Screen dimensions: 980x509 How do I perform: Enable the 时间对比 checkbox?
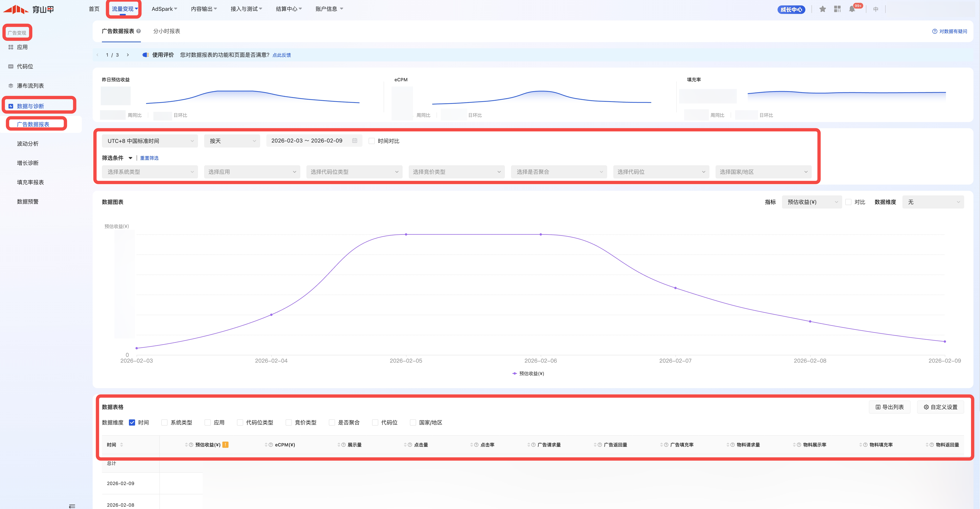point(372,141)
